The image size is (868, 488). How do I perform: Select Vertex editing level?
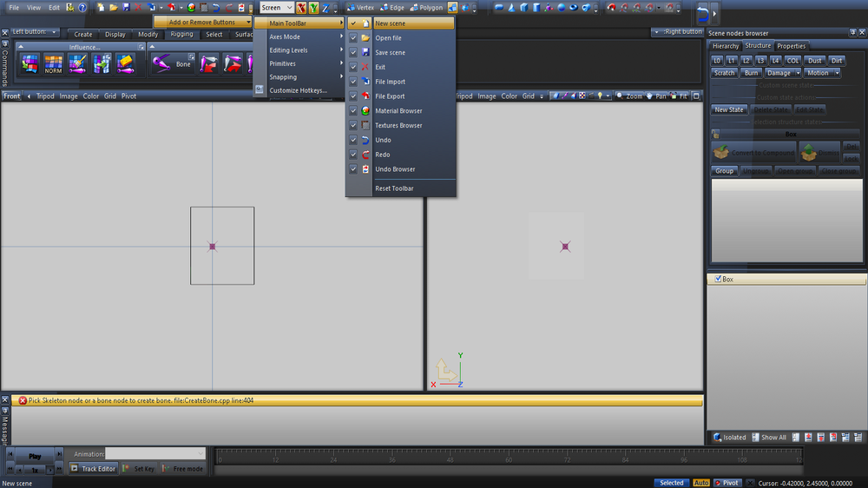[x=360, y=7]
